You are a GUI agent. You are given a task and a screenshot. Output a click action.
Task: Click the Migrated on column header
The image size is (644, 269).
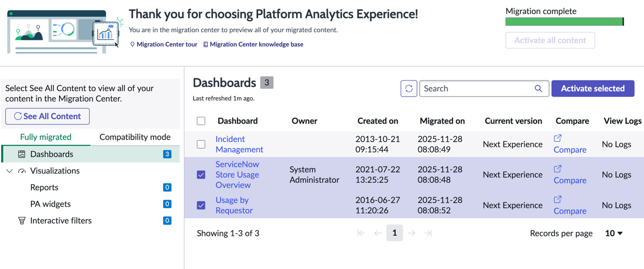coord(442,121)
